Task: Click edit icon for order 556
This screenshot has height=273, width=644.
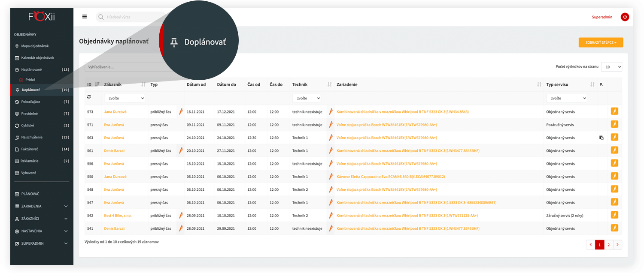Action: click(x=614, y=163)
